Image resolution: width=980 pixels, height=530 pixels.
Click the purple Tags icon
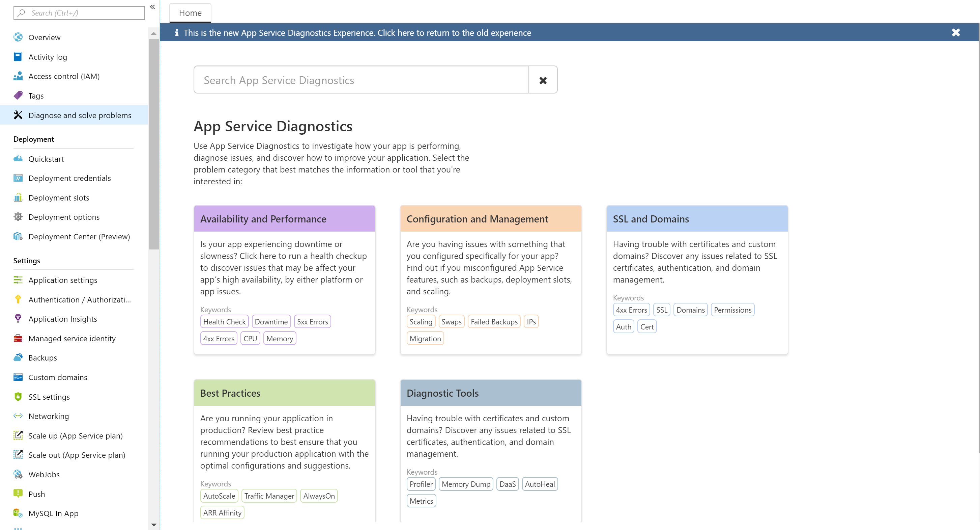coord(18,96)
